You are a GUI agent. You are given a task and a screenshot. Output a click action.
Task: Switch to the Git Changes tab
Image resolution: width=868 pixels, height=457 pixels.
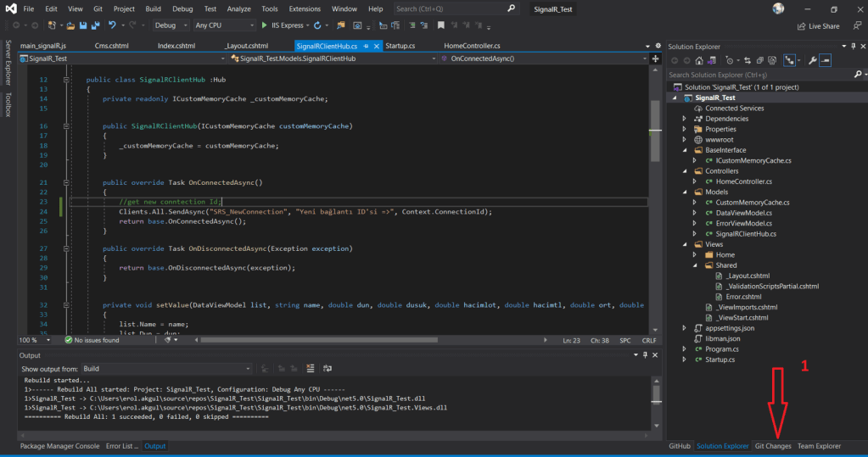[x=772, y=446]
